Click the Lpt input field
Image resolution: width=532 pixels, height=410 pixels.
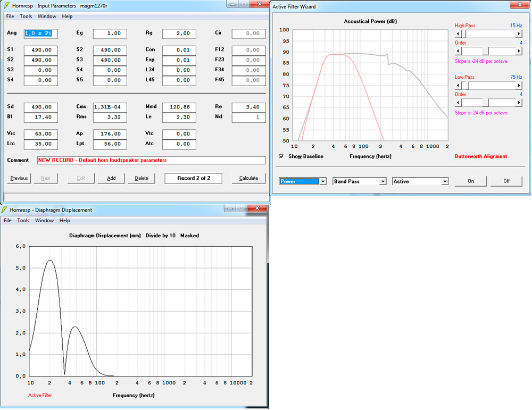pyautogui.click(x=110, y=144)
